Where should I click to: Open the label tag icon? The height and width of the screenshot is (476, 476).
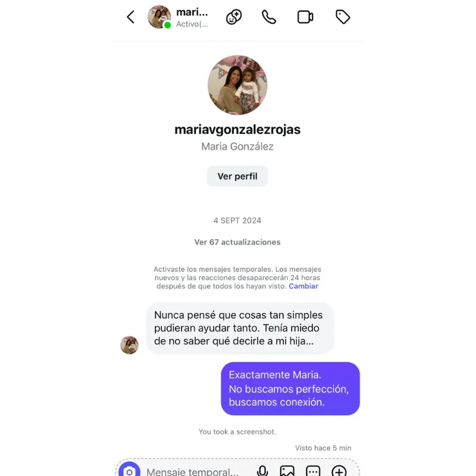pos(343,17)
